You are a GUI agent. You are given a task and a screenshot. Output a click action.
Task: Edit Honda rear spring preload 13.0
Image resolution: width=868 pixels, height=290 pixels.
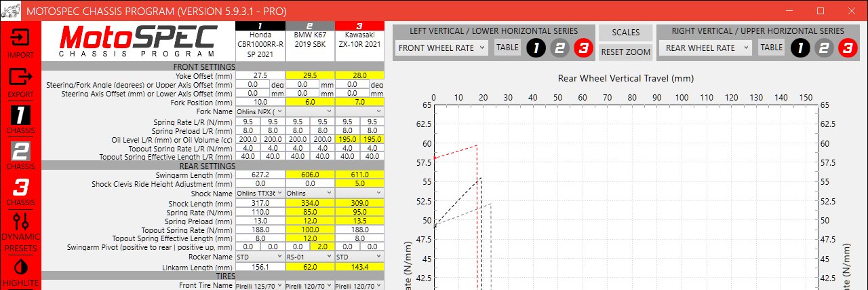[x=260, y=221]
